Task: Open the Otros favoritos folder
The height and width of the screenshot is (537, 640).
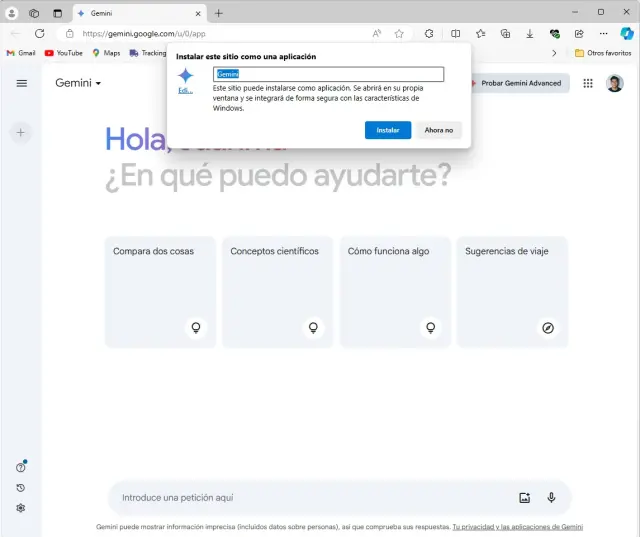Action: [603, 52]
